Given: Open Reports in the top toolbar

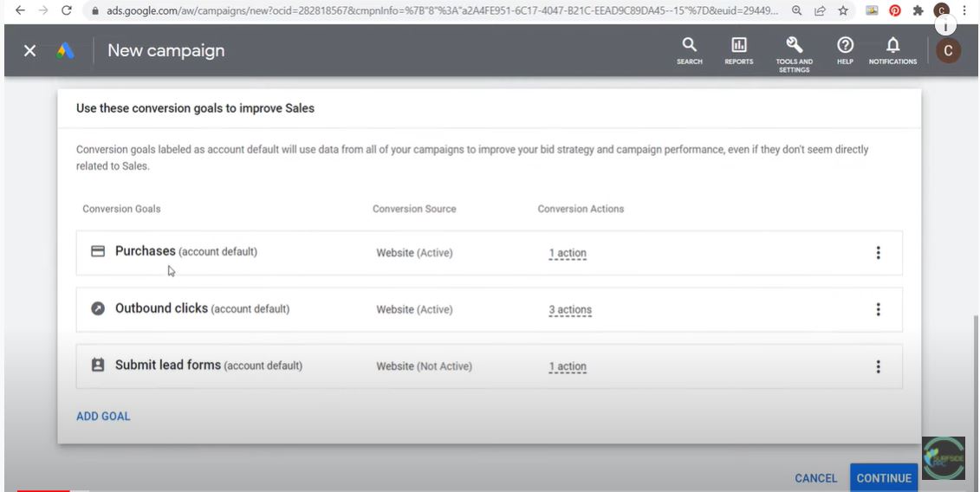Looking at the screenshot, I should 739,50.
